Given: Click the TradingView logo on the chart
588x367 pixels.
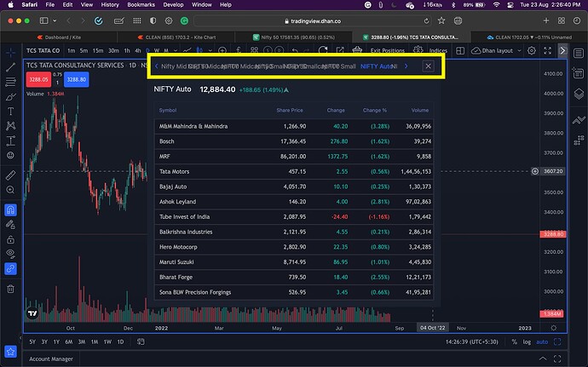Looking at the screenshot, I should click(x=32, y=313).
